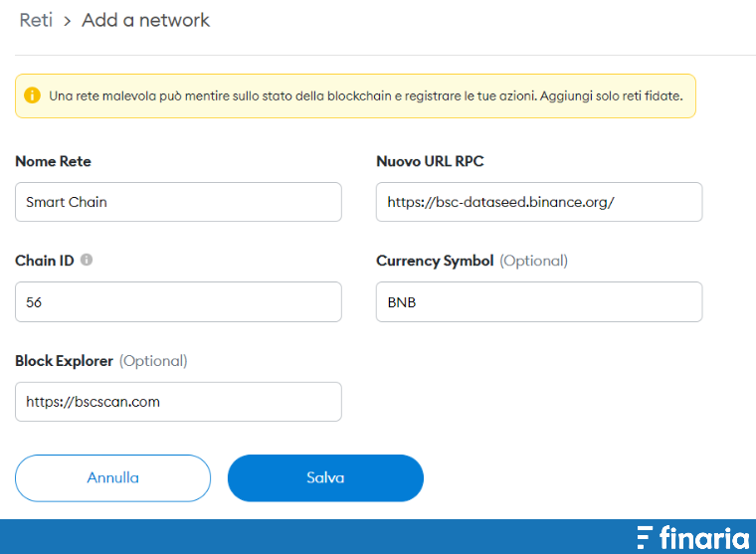
Task: Go back to Reti breadcrumb
Action: (x=36, y=20)
